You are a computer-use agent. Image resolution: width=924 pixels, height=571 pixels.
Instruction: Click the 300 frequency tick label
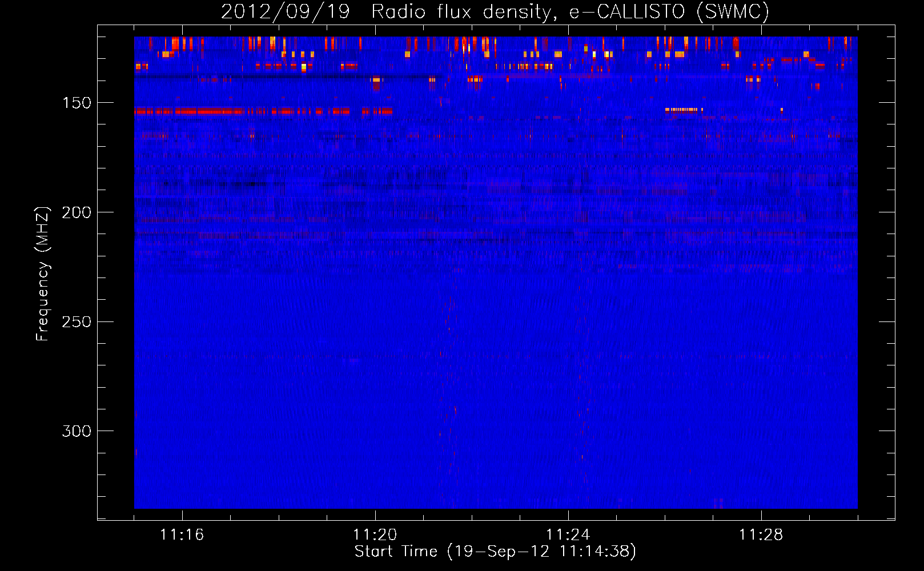pyautogui.click(x=77, y=431)
